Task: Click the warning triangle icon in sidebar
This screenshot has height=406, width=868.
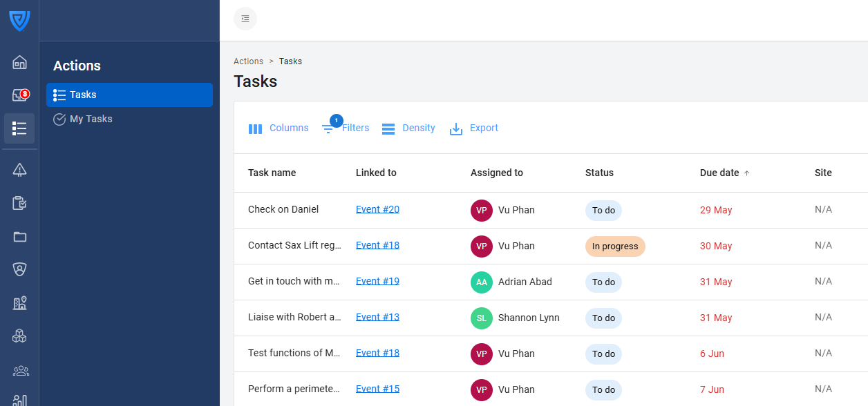Action: [x=19, y=170]
